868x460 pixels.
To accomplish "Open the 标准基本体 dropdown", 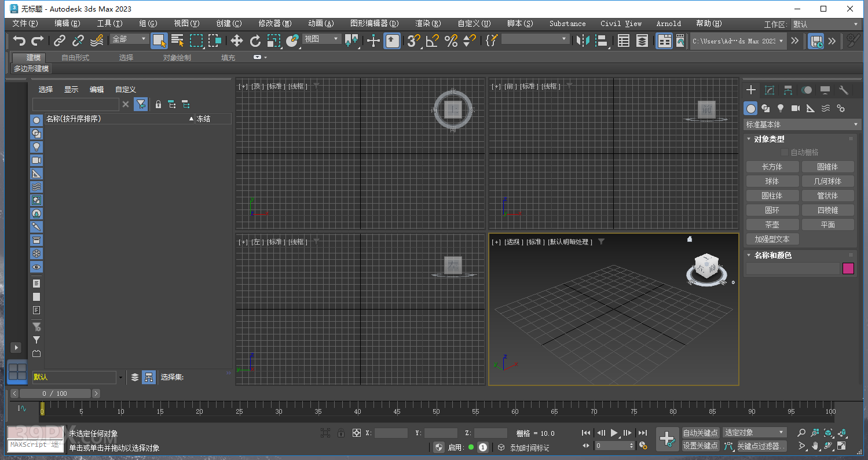I will [x=802, y=124].
